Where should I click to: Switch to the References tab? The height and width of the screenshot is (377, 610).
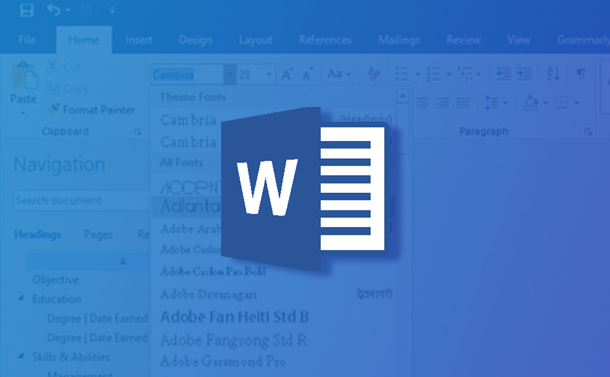(325, 40)
